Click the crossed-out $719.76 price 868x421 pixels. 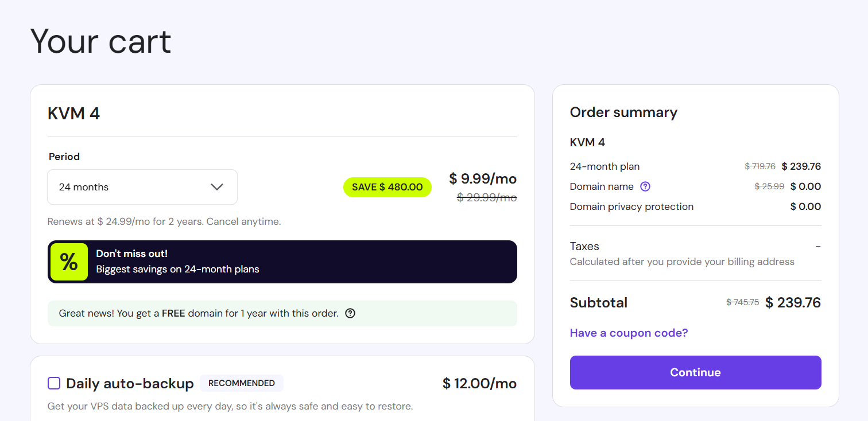759,166
